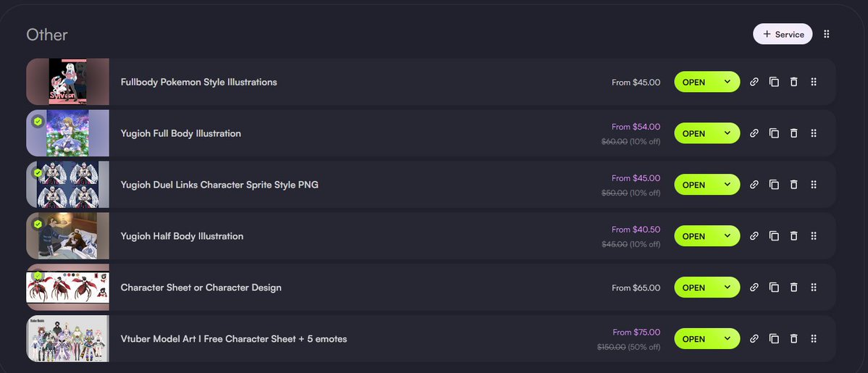868x373 pixels.
Task: Copy link for Yugioh Half Body Illustration
Action: click(x=754, y=236)
